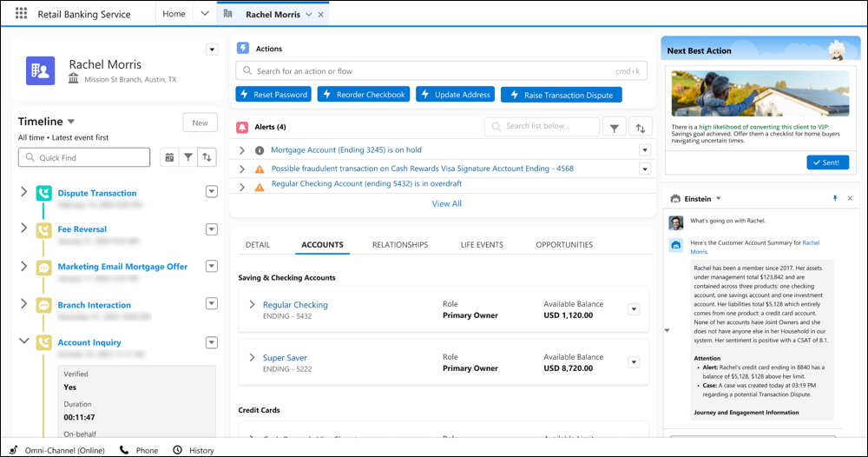Click the Reset Password action button
The width and height of the screenshot is (868, 457).
[x=273, y=95]
